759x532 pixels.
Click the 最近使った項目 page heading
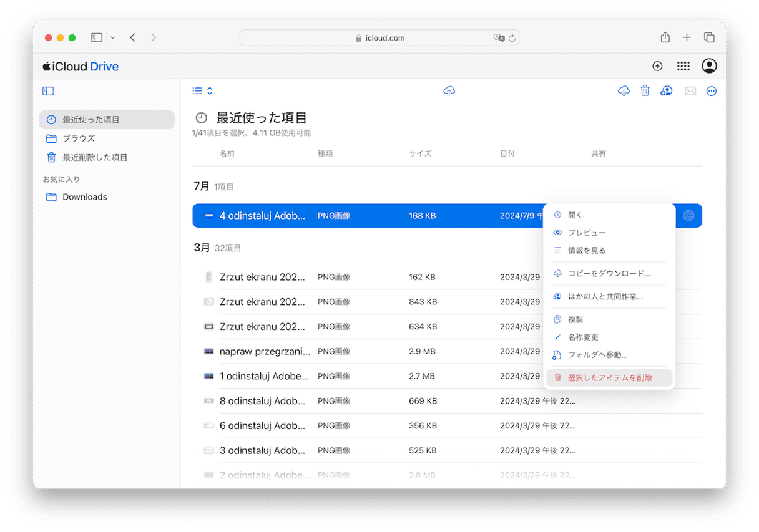262,118
